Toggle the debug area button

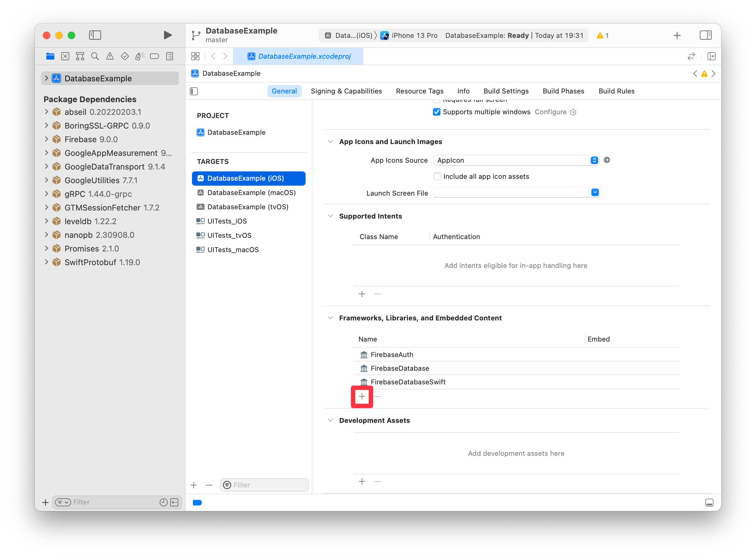[x=709, y=503]
